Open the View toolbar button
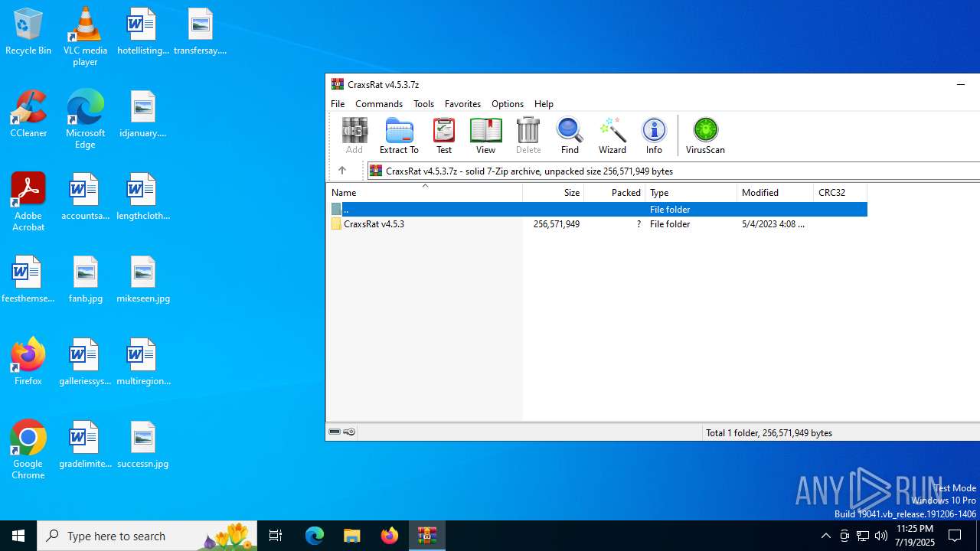The width and height of the screenshot is (980, 551). coord(485,135)
